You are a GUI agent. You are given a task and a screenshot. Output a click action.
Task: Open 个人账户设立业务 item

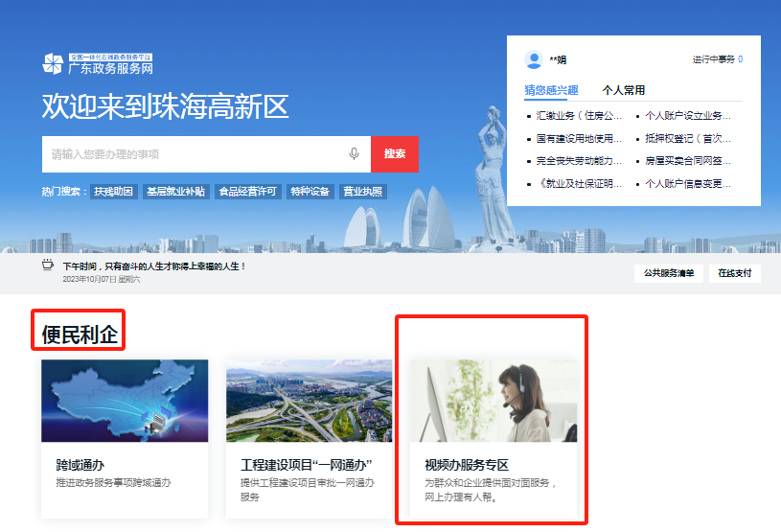[x=688, y=116]
